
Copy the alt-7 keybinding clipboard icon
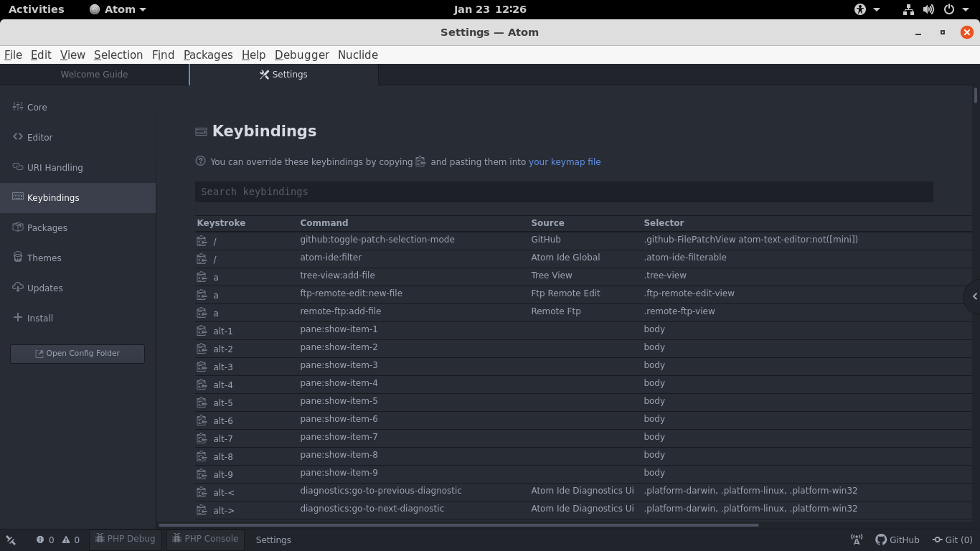(202, 438)
